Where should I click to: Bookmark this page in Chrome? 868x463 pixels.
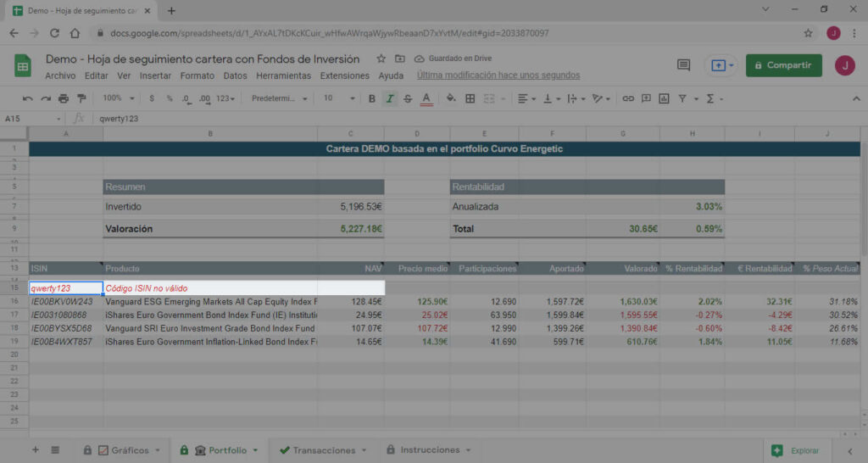(808, 33)
